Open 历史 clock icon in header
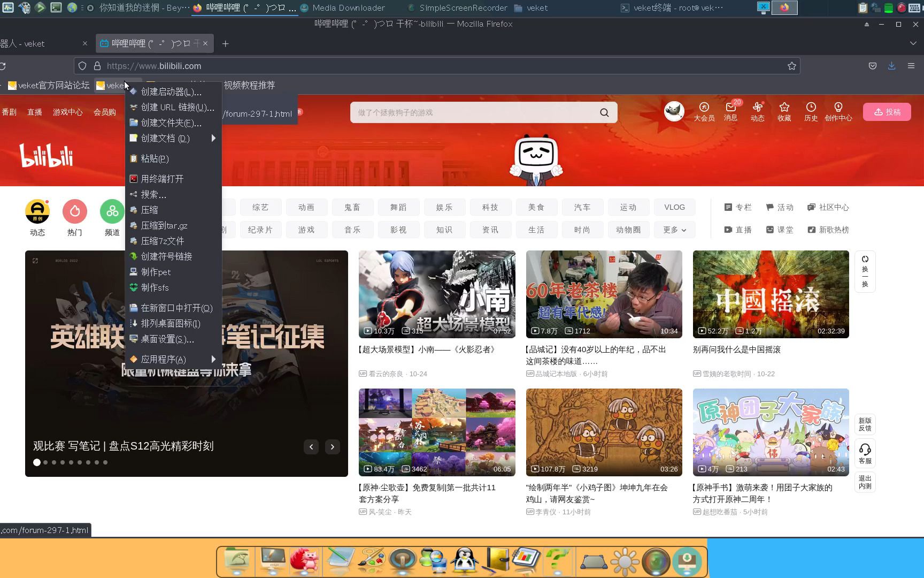This screenshot has height=578, width=924. 811,112
